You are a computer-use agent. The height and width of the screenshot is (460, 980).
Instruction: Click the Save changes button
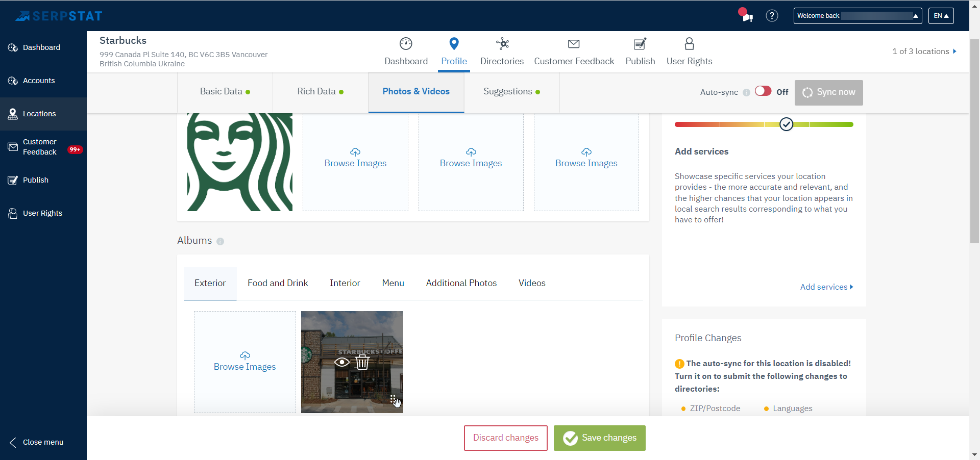pos(599,438)
